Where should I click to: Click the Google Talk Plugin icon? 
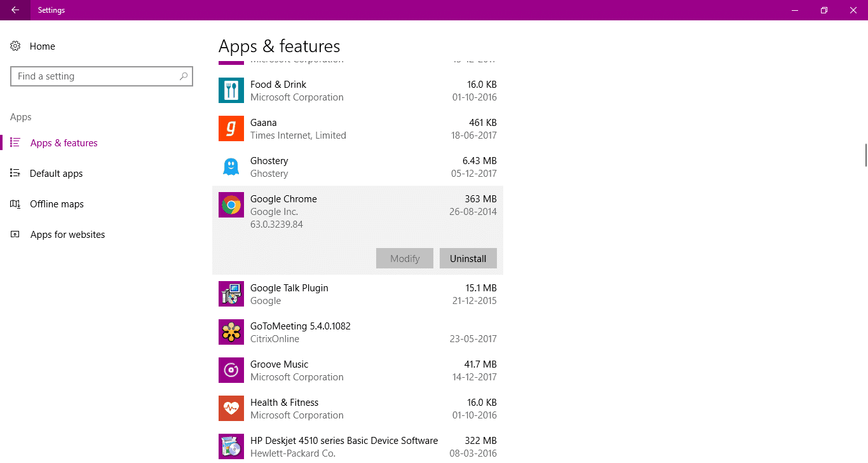pos(231,294)
